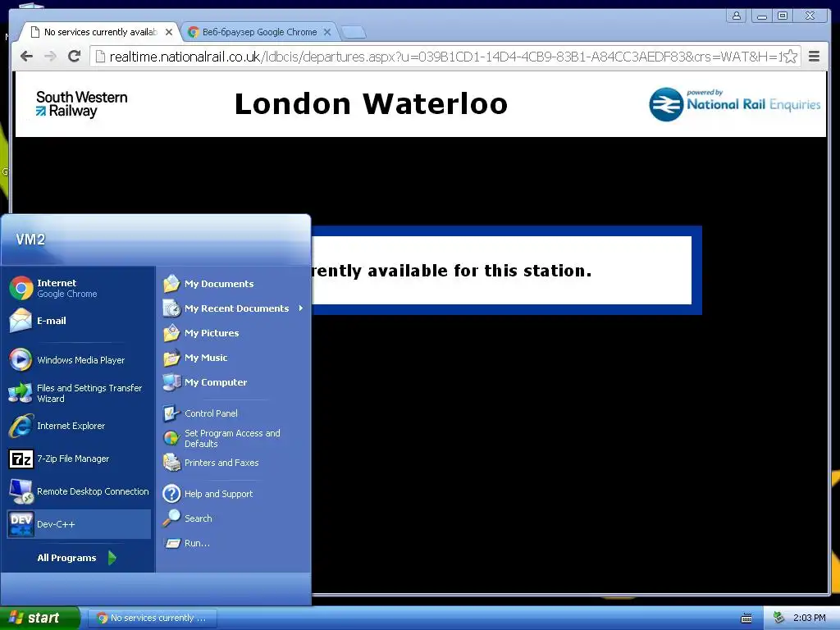The image size is (840, 630).
Task: Click the VM2 user name header
Action: point(30,240)
